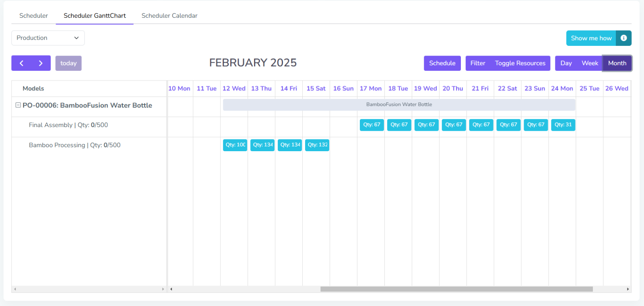
Task: Click the Filter button
Action: (478, 63)
